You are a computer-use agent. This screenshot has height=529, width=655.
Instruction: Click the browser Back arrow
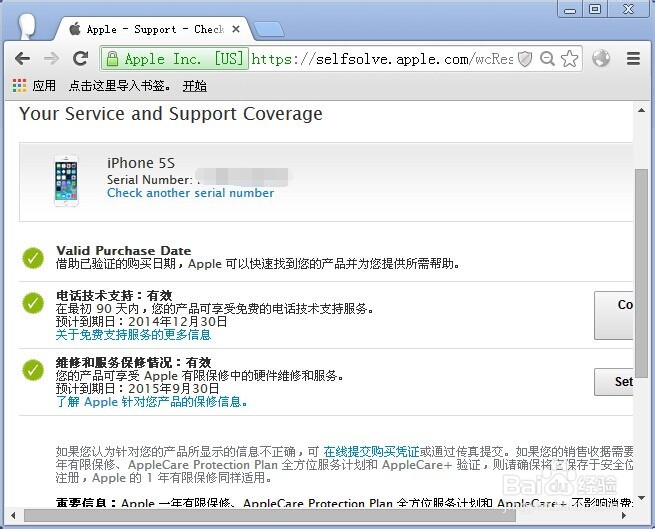23,58
